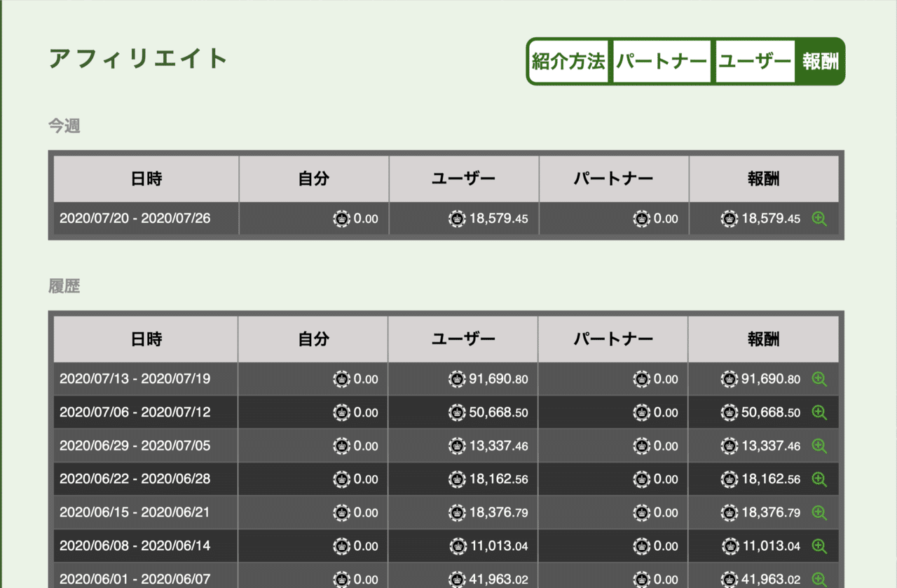The height and width of the screenshot is (588, 897).
Task: Click パートナー header in the 今週 table
Action: (614, 179)
